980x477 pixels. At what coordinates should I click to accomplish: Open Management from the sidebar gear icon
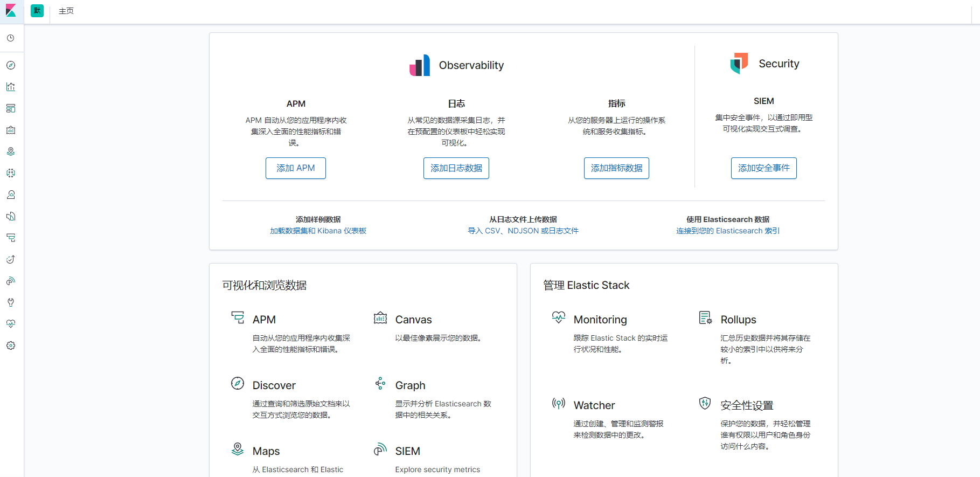coord(11,345)
